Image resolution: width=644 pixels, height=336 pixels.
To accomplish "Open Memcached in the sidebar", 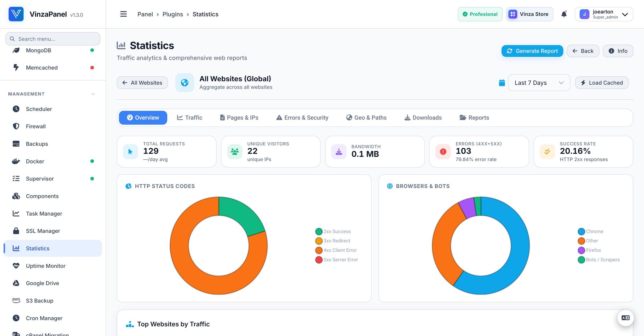I will (53, 68).
